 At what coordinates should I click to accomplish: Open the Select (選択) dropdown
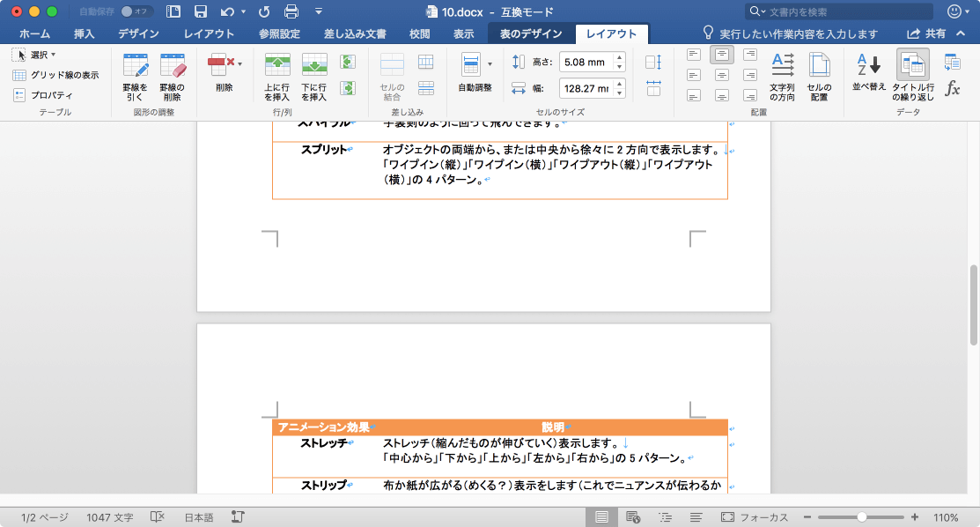(x=34, y=55)
